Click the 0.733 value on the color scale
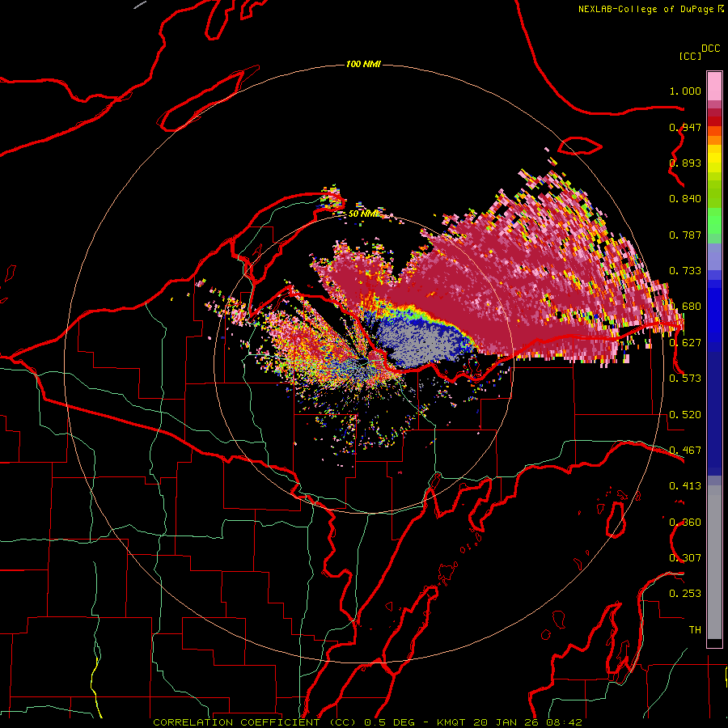The width and height of the screenshot is (728, 728). [685, 271]
